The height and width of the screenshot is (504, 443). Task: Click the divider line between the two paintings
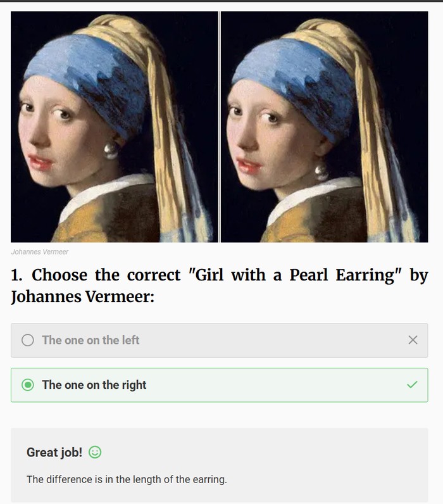[x=220, y=127]
